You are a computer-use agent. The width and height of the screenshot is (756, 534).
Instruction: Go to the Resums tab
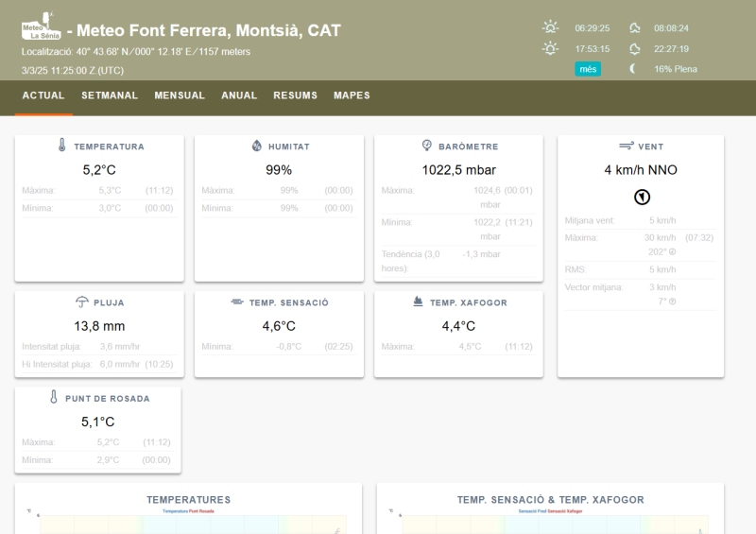[x=295, y=95]
